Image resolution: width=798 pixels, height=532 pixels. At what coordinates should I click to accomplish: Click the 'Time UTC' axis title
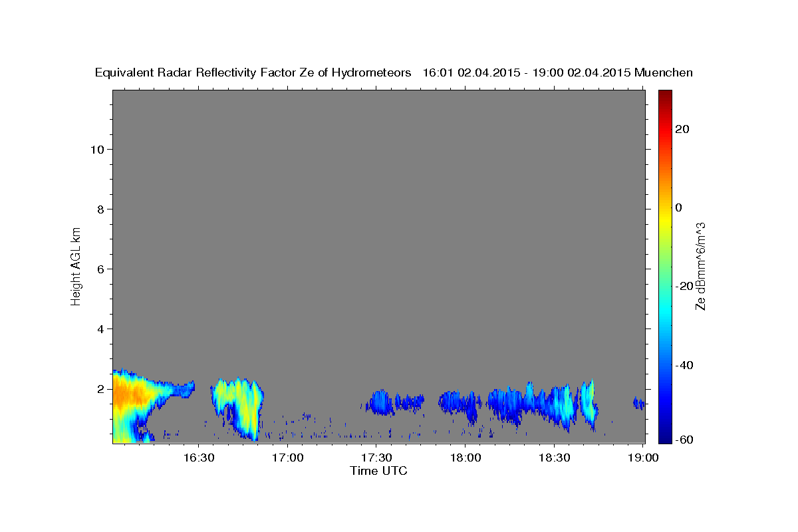378,471
